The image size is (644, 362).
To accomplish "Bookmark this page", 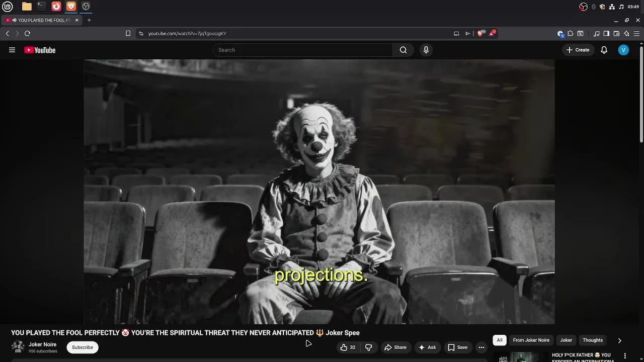I will point(128,33).
